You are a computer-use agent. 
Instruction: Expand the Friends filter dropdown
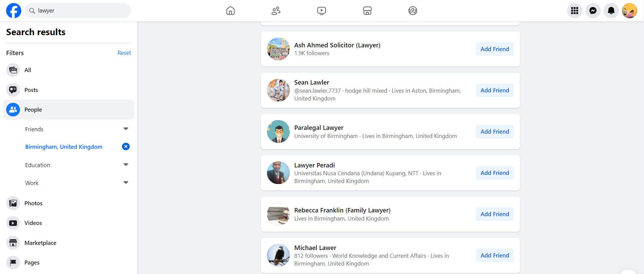[x=126, y=129]
